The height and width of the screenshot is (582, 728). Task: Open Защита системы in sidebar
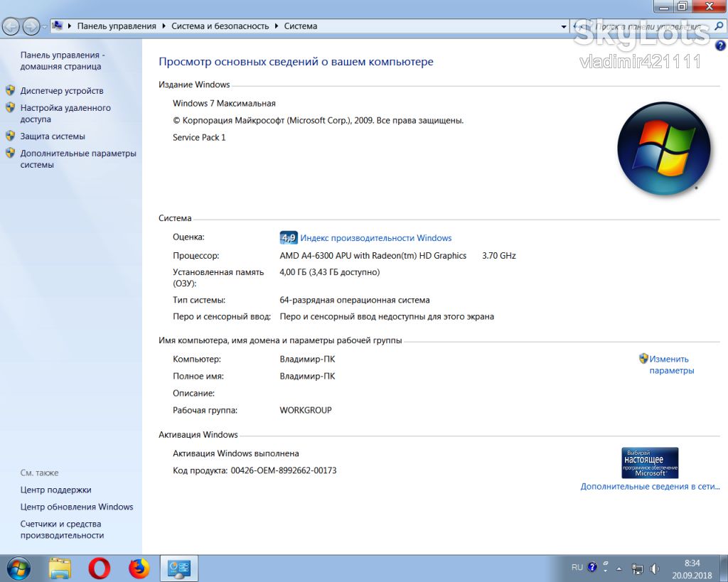point(53,136)
